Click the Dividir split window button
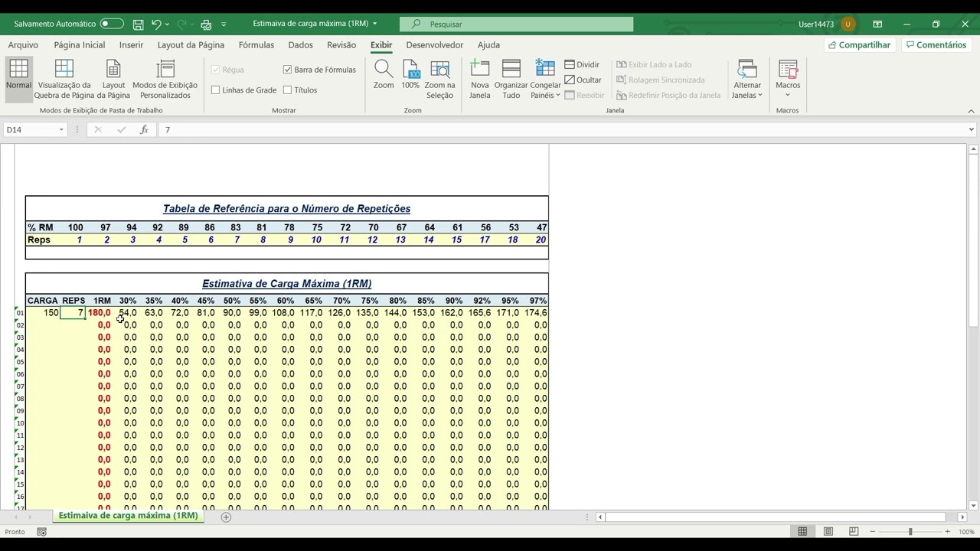 click(x=583, y=64)
